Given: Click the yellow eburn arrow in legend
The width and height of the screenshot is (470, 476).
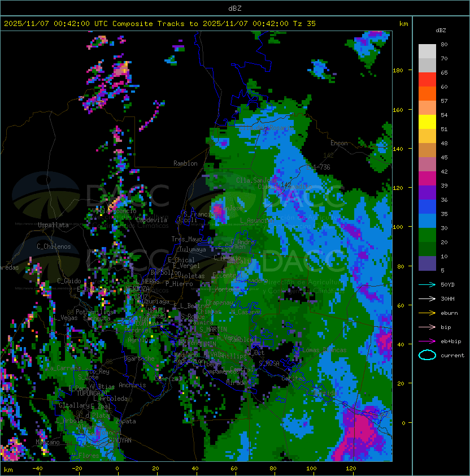Looking at the screenshot, I should tap(427, 313).
